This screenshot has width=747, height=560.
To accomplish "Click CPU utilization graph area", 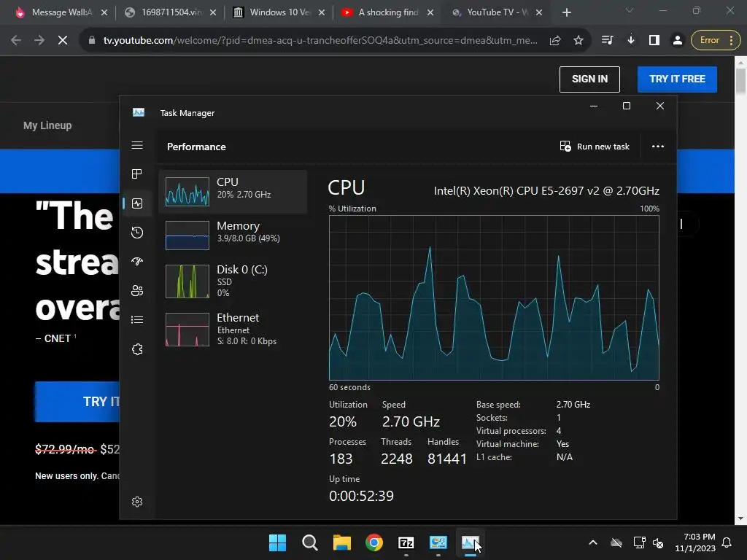I will click(x=494, y=297).
